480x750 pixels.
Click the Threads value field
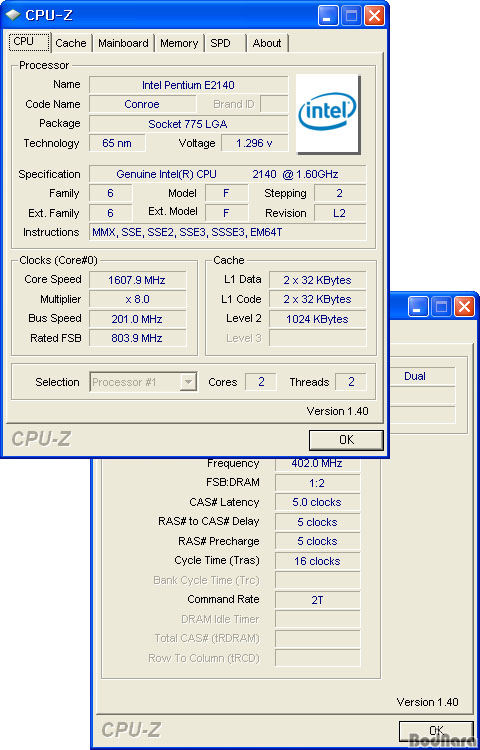click(x=351, y=382)
